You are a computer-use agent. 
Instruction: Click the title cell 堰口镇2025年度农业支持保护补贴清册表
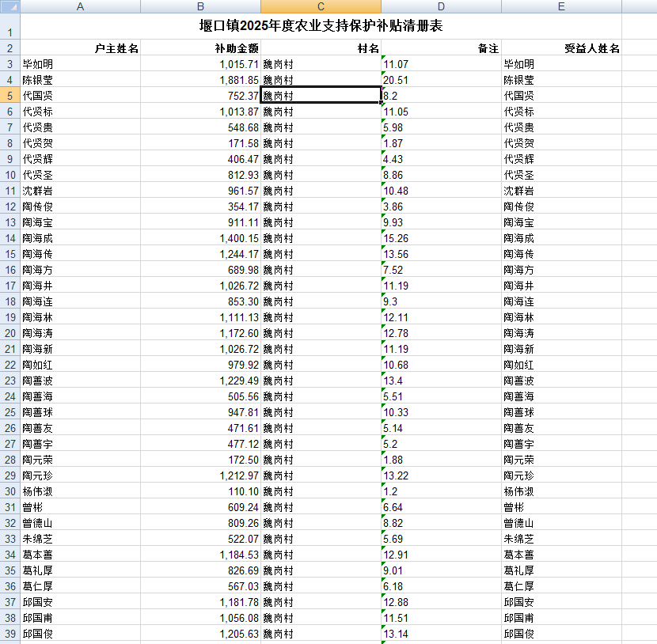pyautogui.click(x=321, y=26)
